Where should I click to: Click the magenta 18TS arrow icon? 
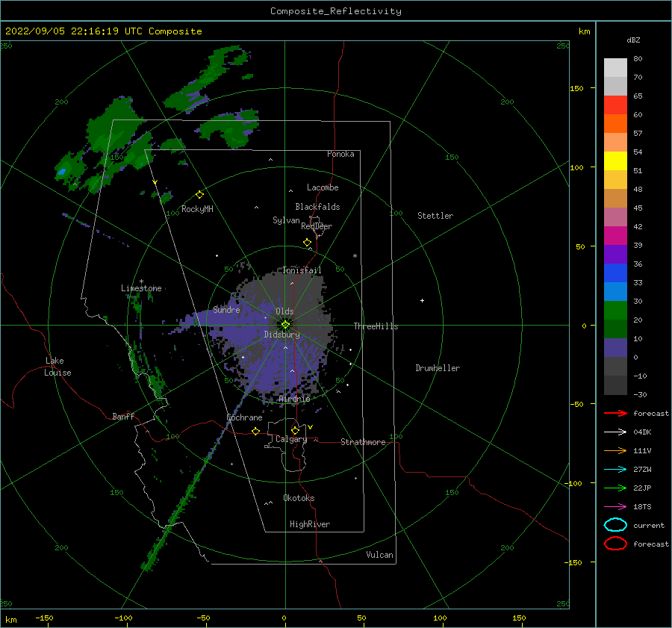[615, 507]
